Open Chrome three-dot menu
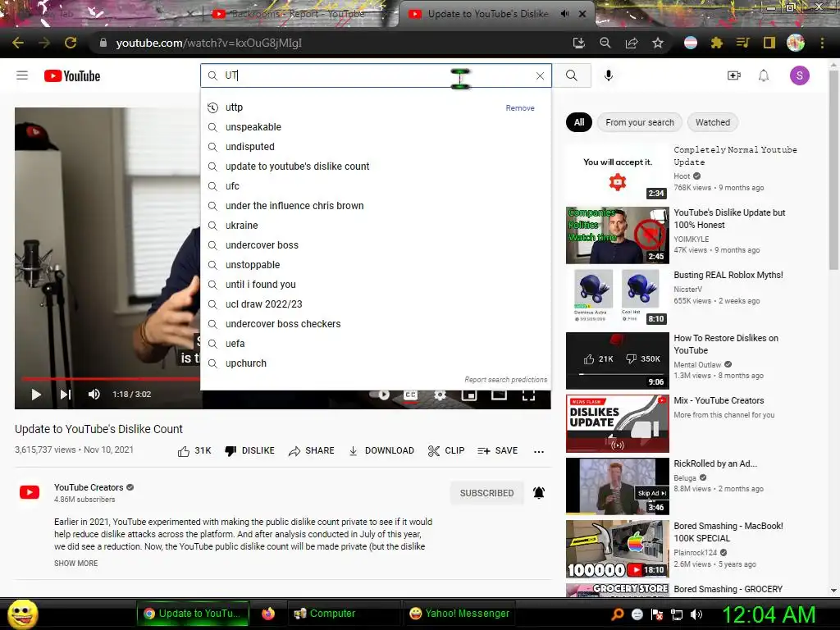The height and width of the screenshot is (630, 840). [822, 43]
